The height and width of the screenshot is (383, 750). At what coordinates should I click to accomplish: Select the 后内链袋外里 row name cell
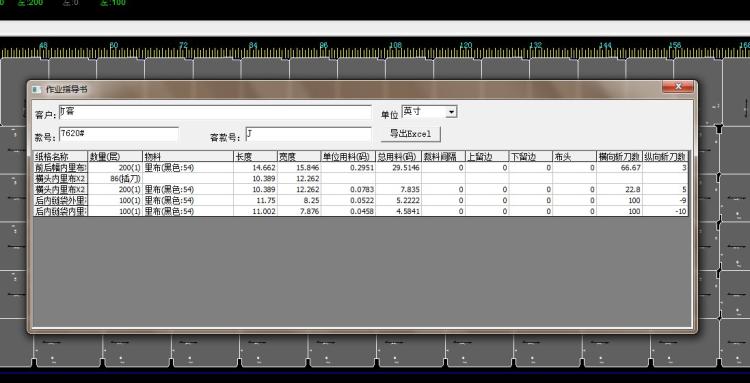[60, 200]
